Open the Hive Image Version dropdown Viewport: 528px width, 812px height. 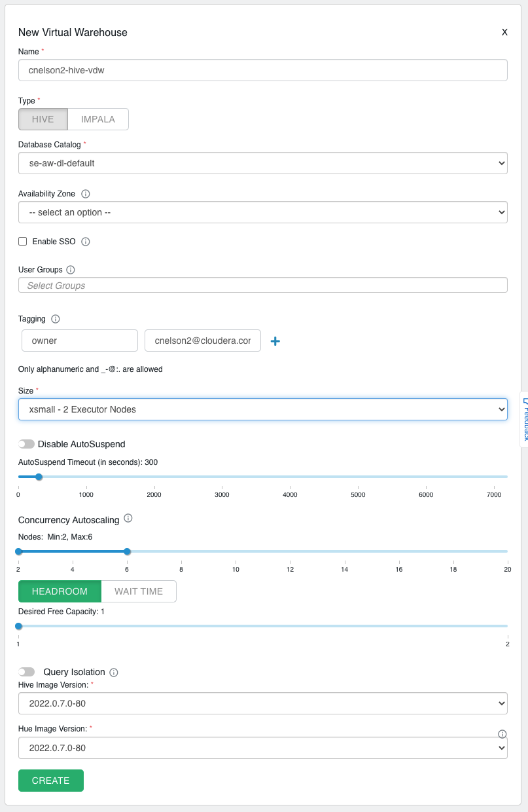(x=263, y=703)
